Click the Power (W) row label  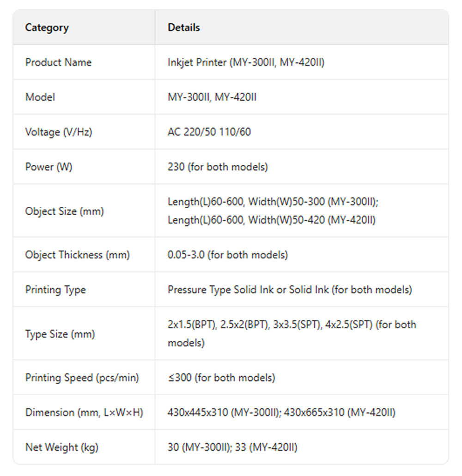(49, 167)
